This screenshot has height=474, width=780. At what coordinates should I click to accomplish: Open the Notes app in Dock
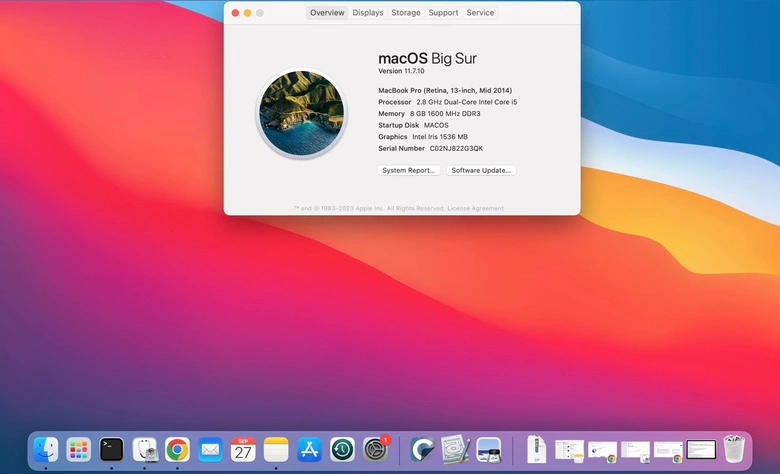(276, 450)
